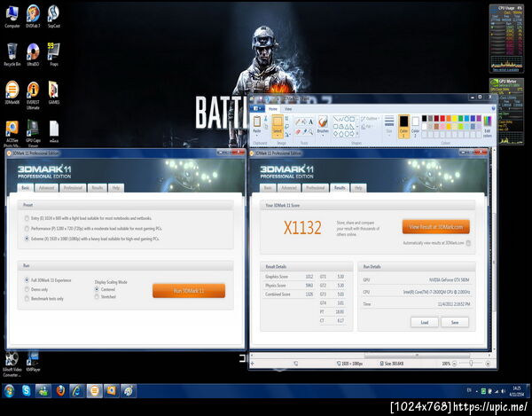The height and width of the screenshot is (416, 532).
Task: Click the Windows Start button
Action: [9, 391]
